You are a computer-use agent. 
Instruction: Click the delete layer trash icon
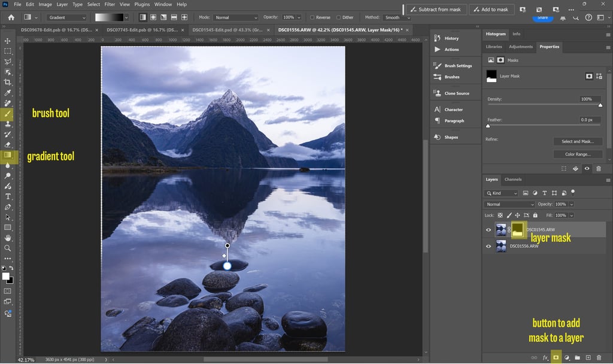point(599,357)
